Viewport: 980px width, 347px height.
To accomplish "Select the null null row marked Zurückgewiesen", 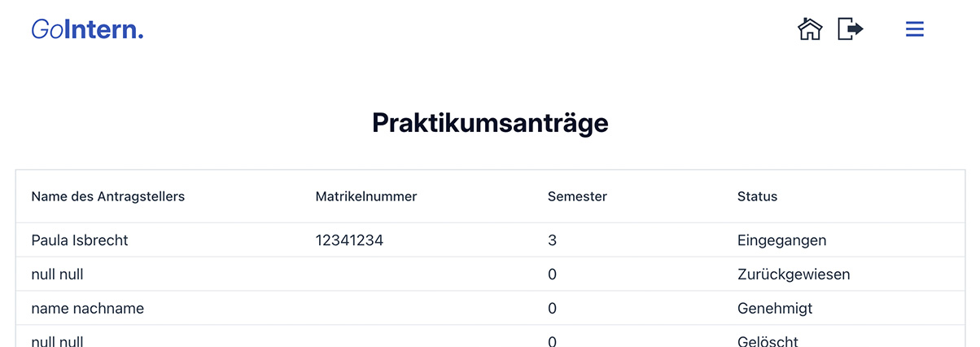I will (57, 275).
